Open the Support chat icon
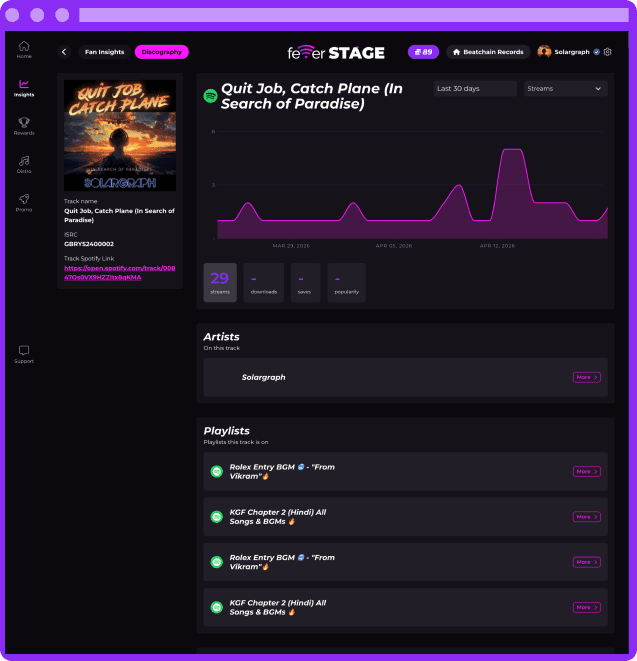The image size is (637, 661). (24, 354)
